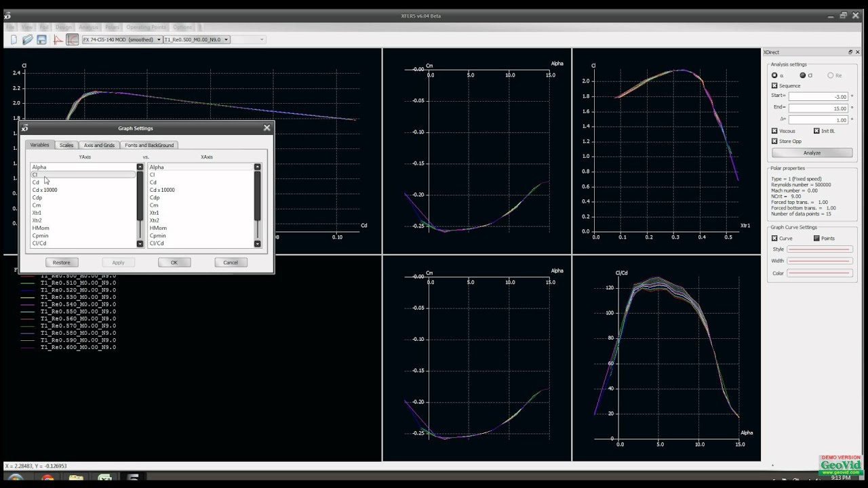Viewport: 868px width, 488px height.
Task: Open the empty operating point dropdown
Action: tap(248, 40)
